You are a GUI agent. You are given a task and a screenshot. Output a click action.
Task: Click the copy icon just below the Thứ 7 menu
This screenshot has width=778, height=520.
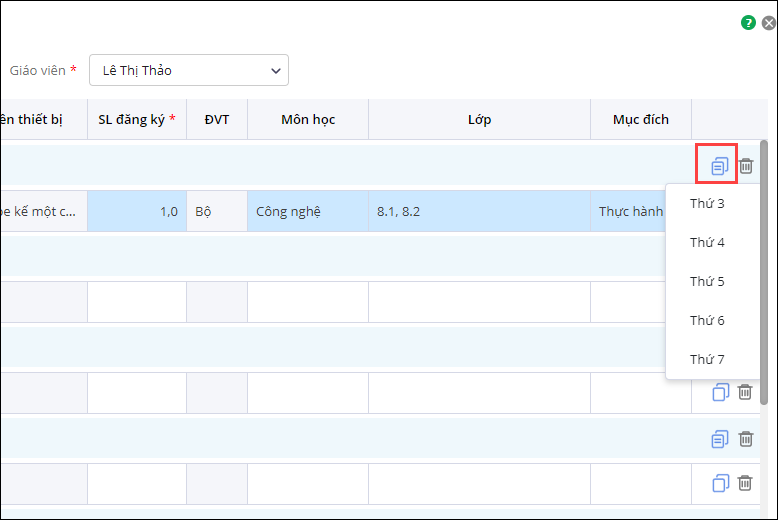(720, 392)
